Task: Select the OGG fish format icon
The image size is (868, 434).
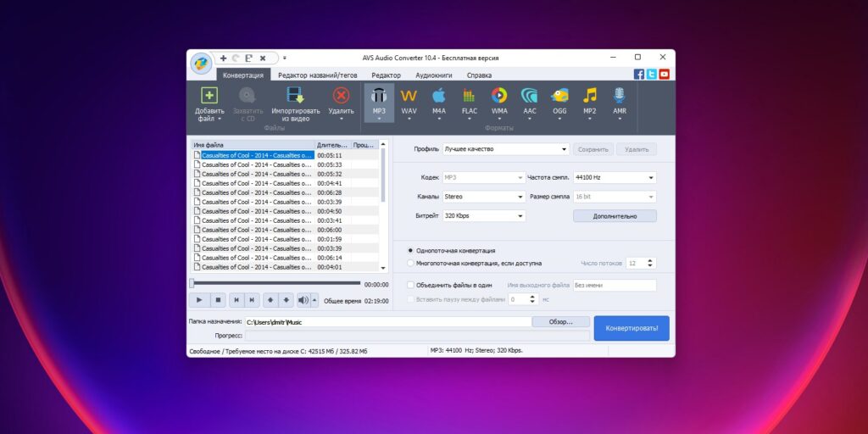Action: (559, 95)
